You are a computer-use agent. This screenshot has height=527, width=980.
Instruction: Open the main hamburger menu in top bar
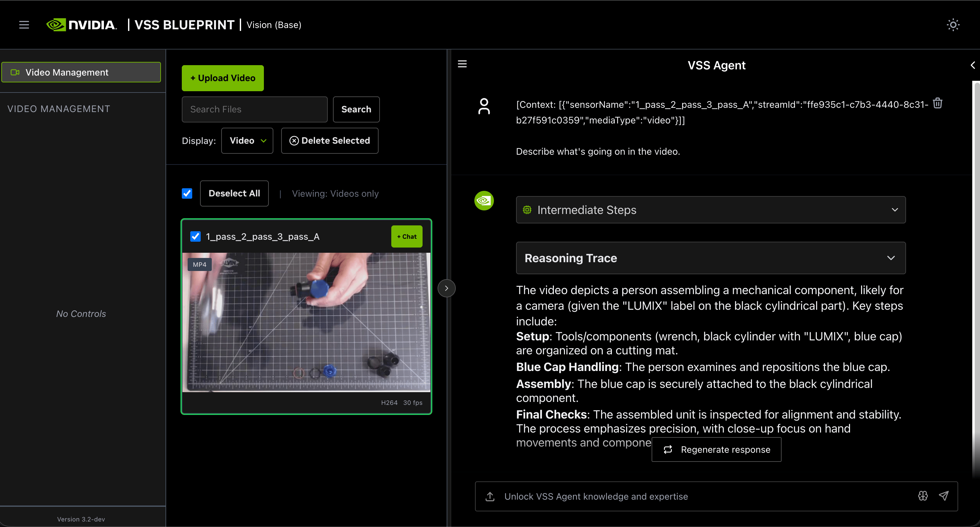pos(24,25)
